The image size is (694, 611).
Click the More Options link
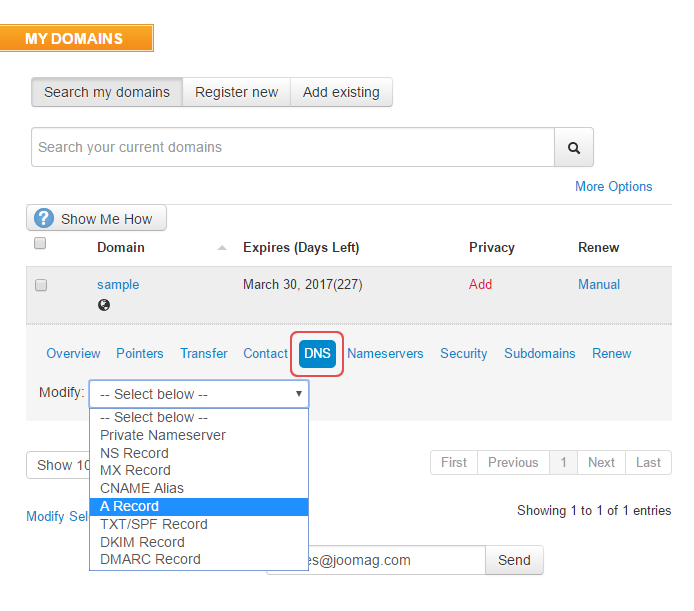[613, 186]
